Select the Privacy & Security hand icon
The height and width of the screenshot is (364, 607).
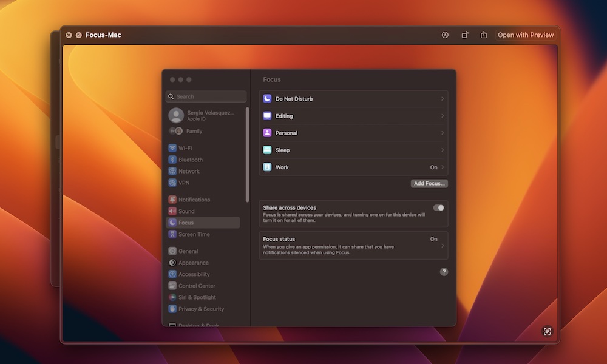pos(172,309)
